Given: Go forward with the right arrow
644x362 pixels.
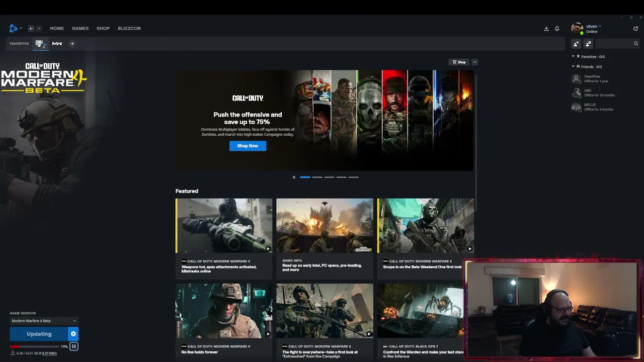Looking at the screenshot, I should point(39,29).
